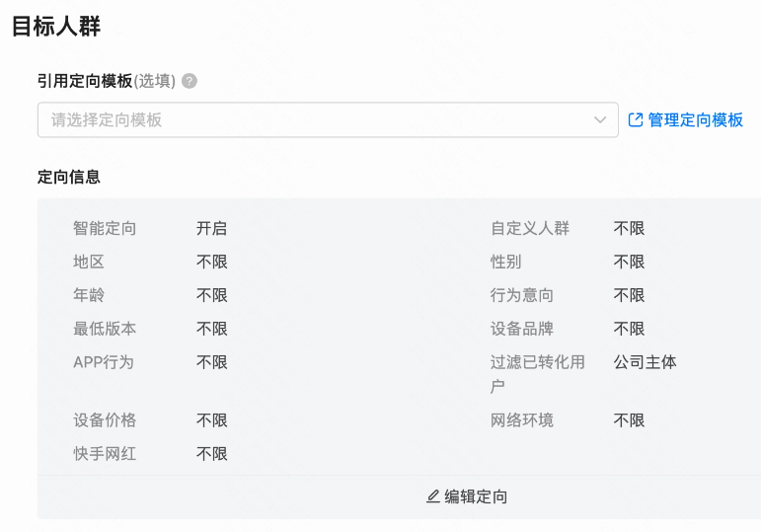Click the 不限 value for 最低版本
This screenshot has height=532, width=761.
coord(211,329)
